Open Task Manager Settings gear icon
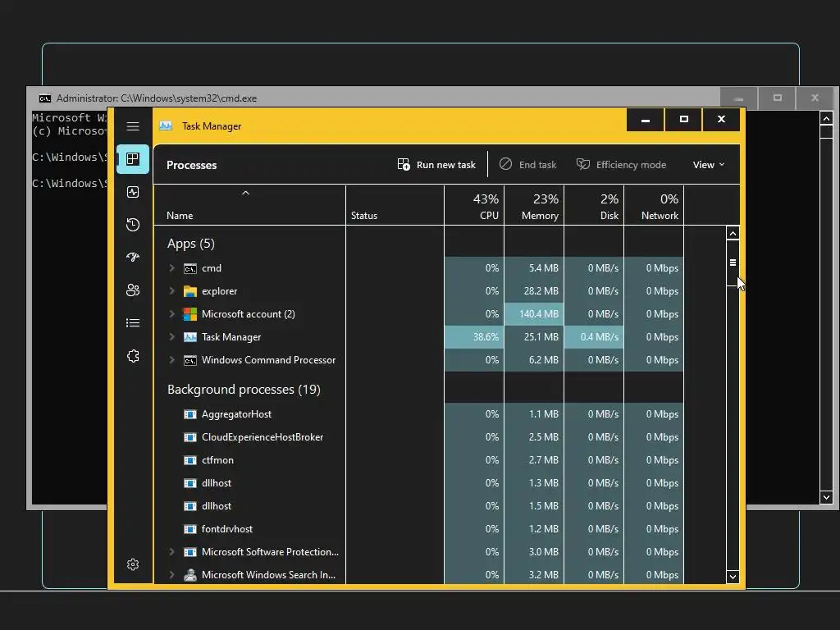This screenshot has width=840, height=630. tap(133, 564)
